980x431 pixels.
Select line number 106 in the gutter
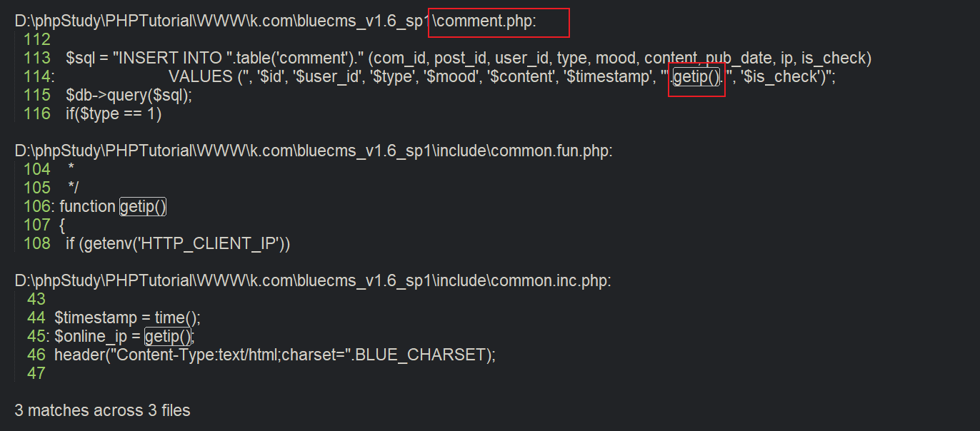tap(37, 207)
